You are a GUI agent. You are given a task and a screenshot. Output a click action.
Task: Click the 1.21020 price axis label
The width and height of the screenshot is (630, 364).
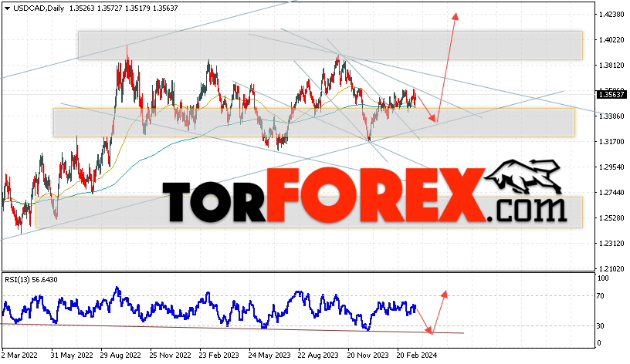[611, 269]
